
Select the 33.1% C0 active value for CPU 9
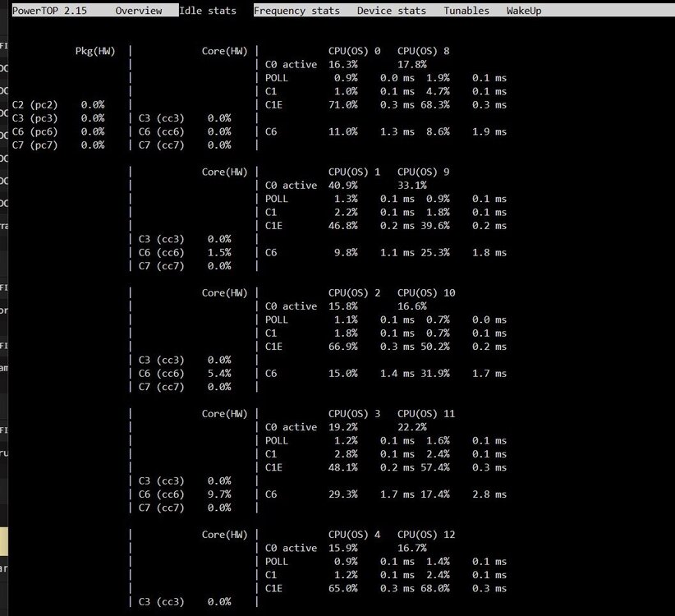point(412,186)
